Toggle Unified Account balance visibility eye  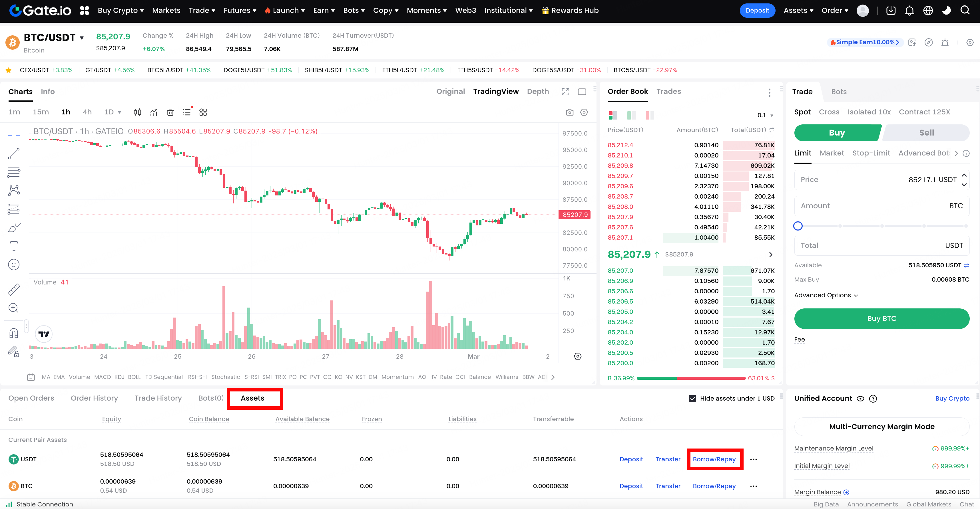click(860, 399)
